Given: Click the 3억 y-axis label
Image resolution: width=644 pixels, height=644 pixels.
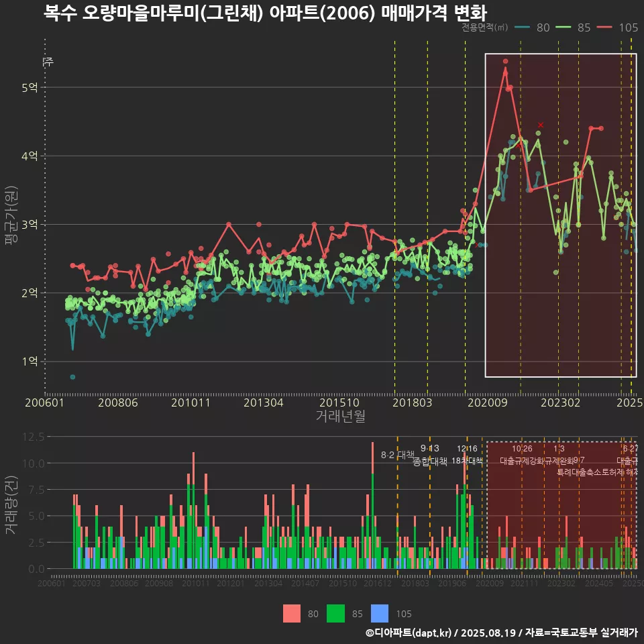Looking at the screenshot, I should coord(30,225).
